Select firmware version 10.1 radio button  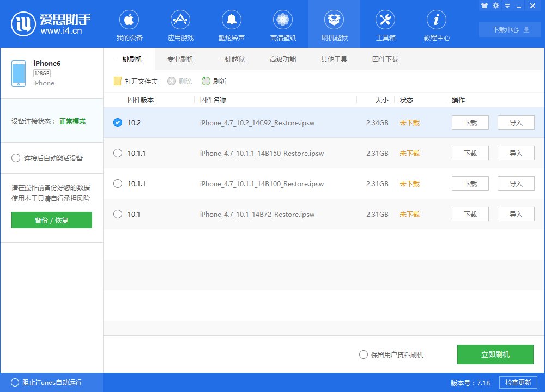[x=118, y=214]
